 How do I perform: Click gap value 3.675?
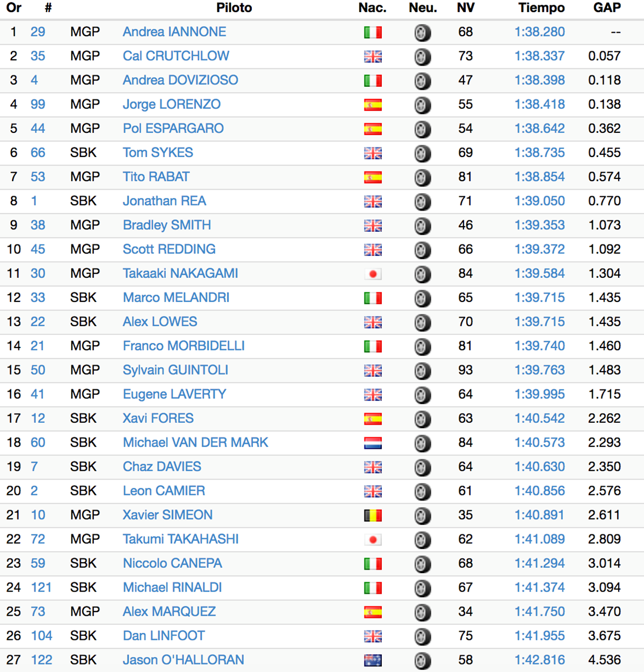pos(604,636)
